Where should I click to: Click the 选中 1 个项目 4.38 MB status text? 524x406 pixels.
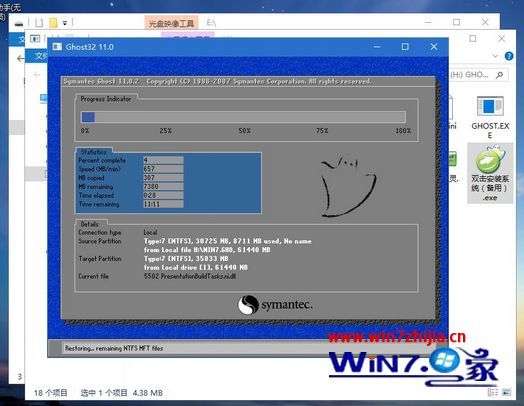[x=122, y=393]
